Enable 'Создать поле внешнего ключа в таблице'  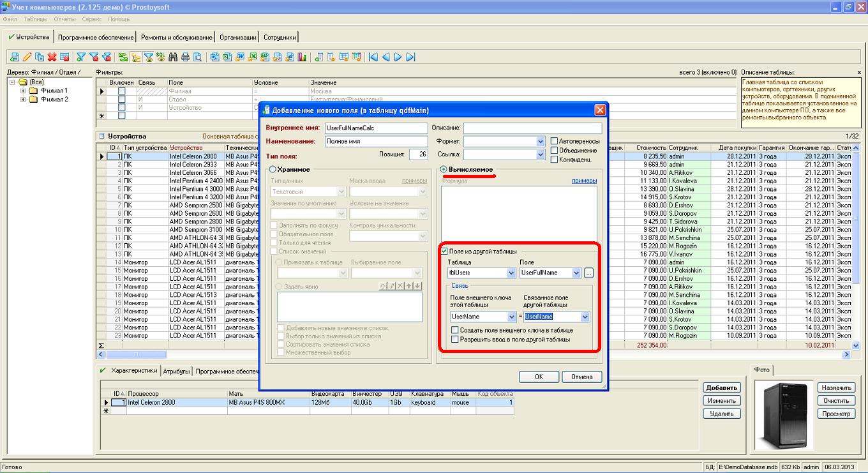[x=455, y=330]
